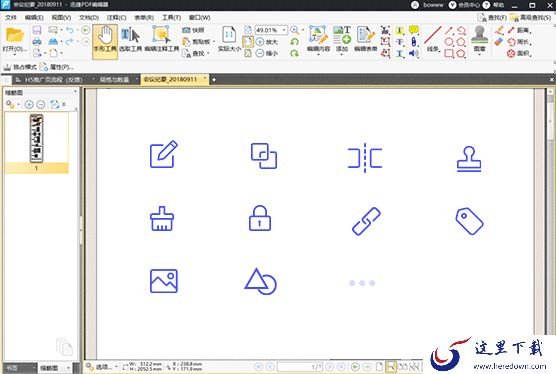Screen dimensions: 556x374
Task: Open the 注释(C) menu
Action: pos(116,17)
